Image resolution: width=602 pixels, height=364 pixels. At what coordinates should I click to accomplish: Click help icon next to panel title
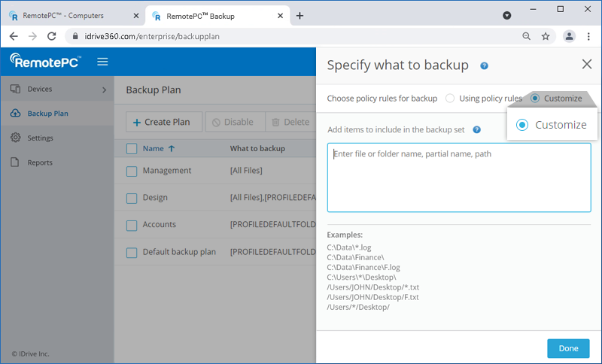(484, 66)
